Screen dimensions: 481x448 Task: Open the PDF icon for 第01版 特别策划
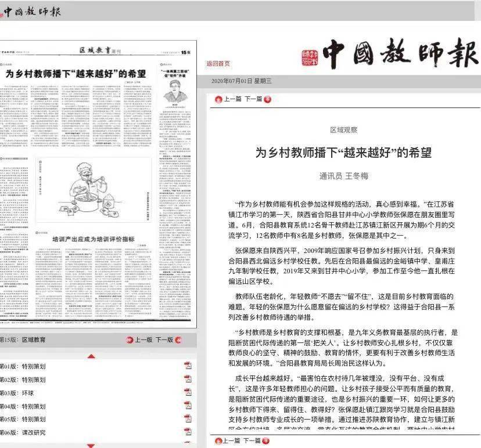tap(188, 366)
